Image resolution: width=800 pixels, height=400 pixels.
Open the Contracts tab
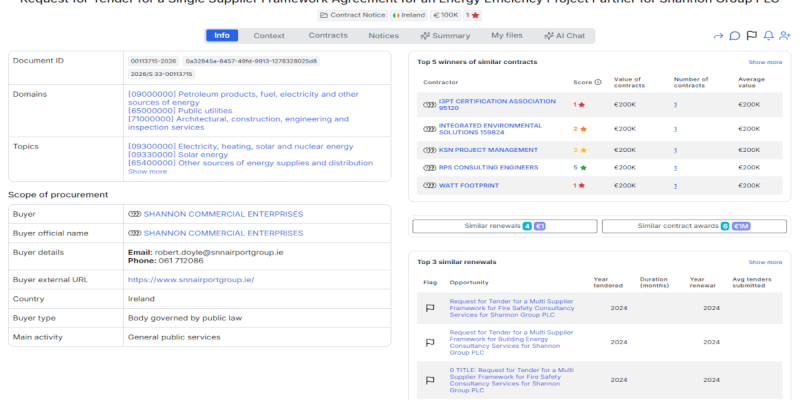[x=328, y=36]
